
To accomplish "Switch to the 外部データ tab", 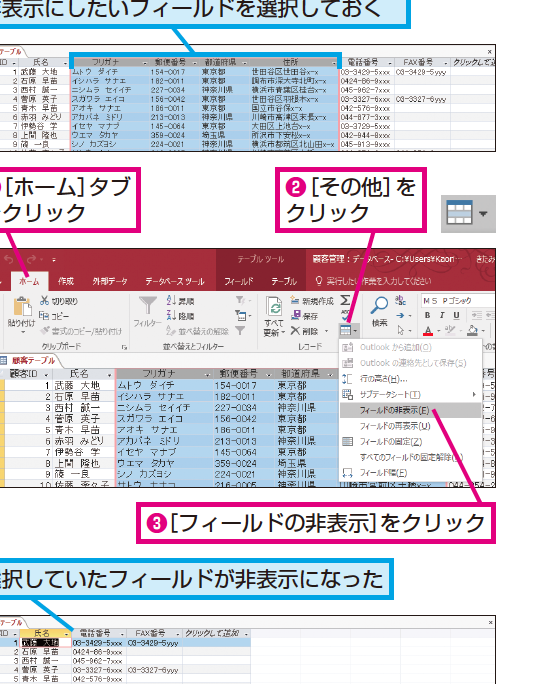I will click(x=109, y=281).
